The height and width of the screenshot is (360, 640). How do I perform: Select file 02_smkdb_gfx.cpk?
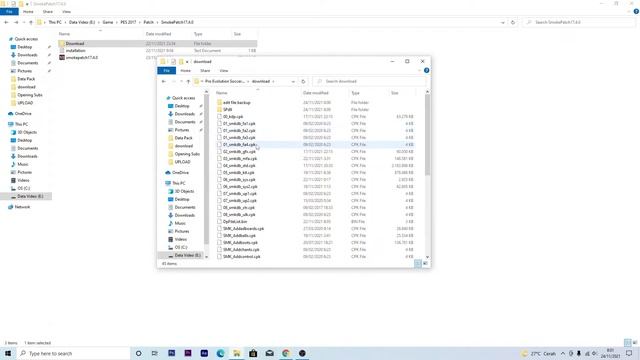239,151
